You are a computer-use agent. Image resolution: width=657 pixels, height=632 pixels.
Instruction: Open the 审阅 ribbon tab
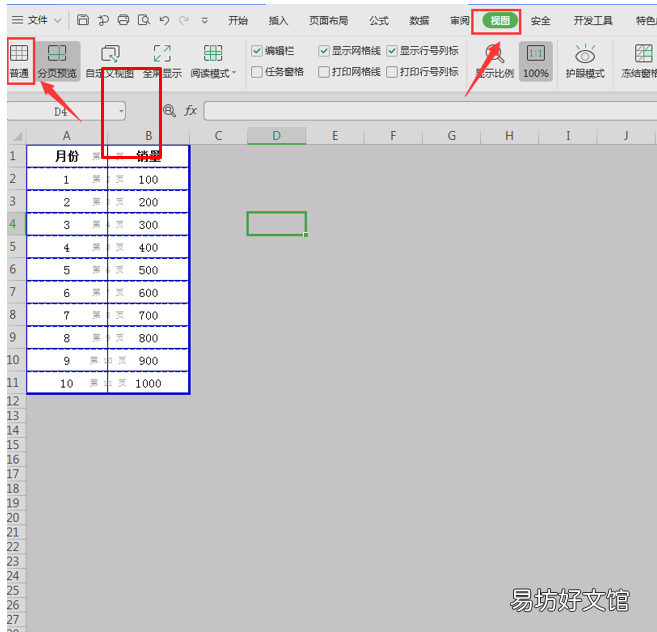[x=460, y=21]
